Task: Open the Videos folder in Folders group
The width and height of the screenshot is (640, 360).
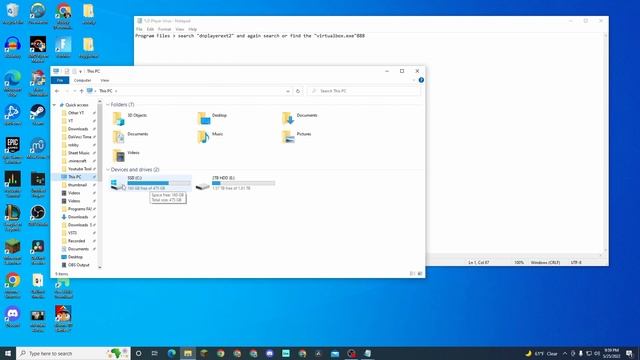Action: [x=126, y=155]
